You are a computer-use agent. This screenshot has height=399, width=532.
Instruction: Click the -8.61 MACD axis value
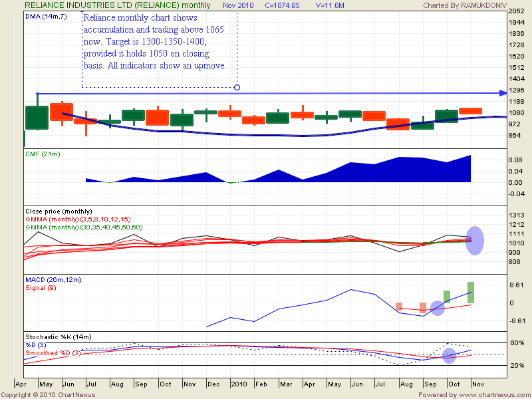pos(516,321)
